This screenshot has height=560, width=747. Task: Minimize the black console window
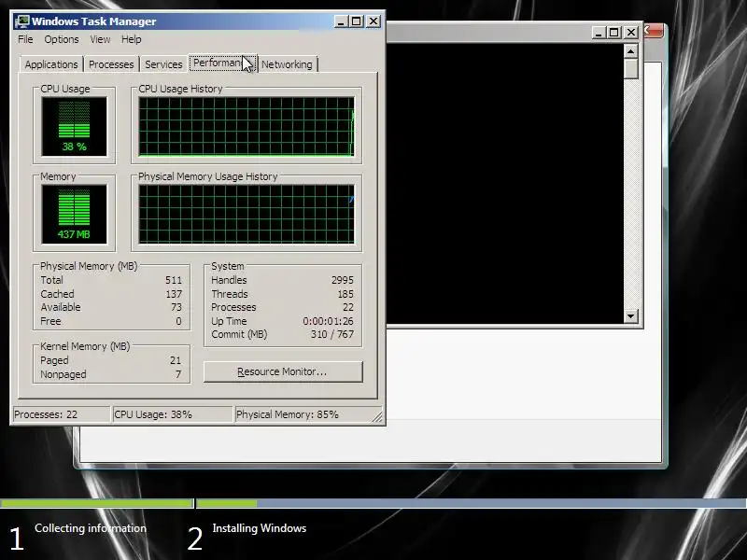[x=599, y=33]
